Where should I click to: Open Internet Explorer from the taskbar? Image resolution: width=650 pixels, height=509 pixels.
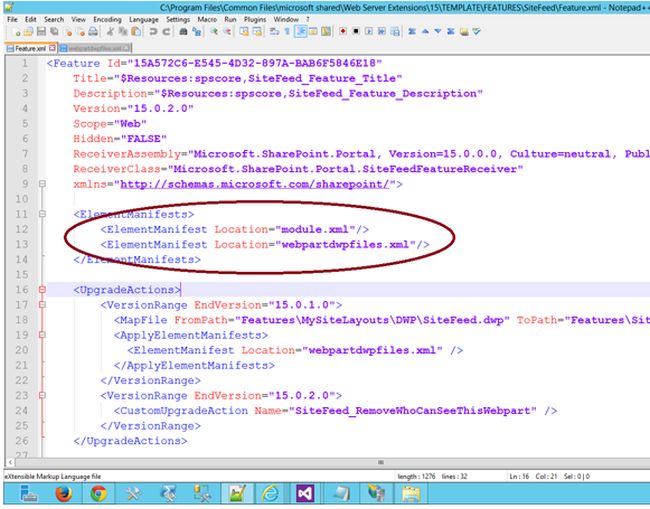(270, 493)
